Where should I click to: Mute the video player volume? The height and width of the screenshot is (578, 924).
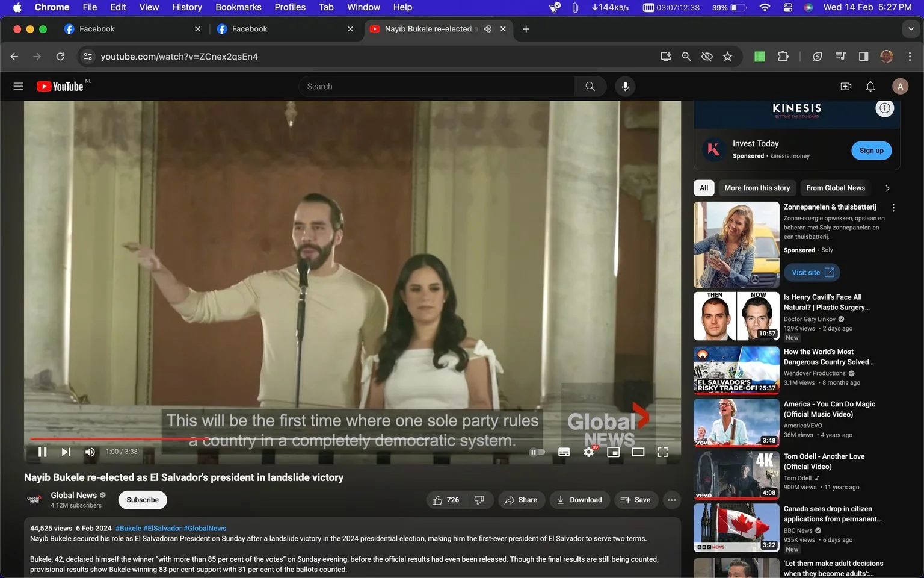tap(90, 452)
